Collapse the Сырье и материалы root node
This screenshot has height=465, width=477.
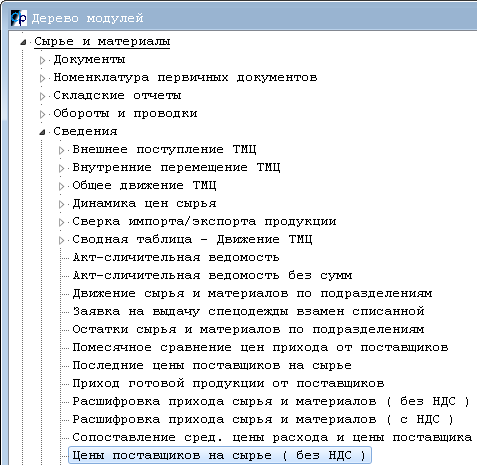point(23,42)
